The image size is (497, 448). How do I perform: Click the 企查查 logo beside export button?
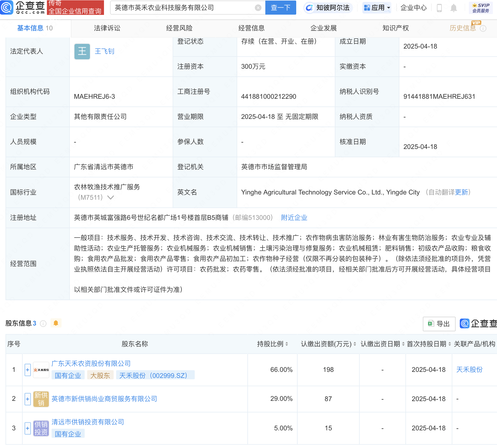[x=478, y=323]
